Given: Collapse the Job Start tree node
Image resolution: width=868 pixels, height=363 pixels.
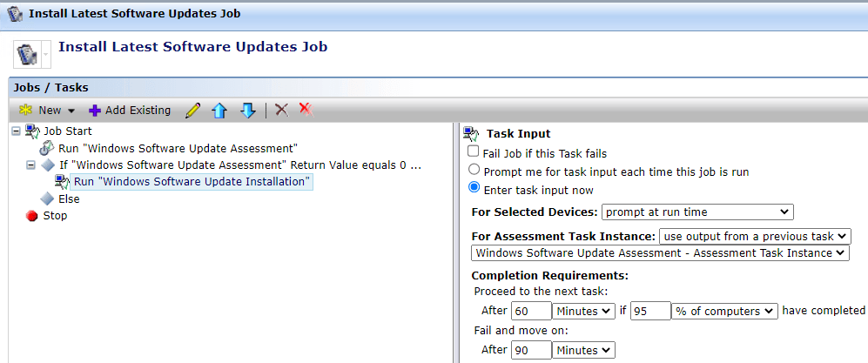Looking at the screenshot, I should 17,131.
